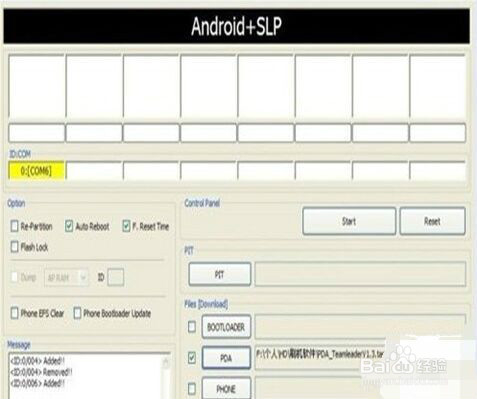Tick the checkbox beside PHONE
Viewport: 477px width, 399px height.
pyautogui.click(x=192, y=389)
